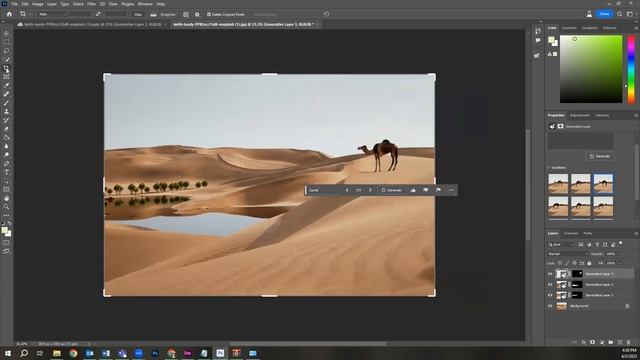The image size is (640, 360).
Task: Hide Generative Layer 2 eye icon
Action: point(550,284)
